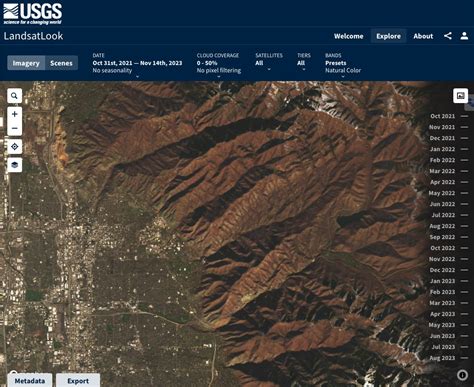Click the Export button
Image resolution: width=474 pixels, height=387 pixels.
point(78,381)
